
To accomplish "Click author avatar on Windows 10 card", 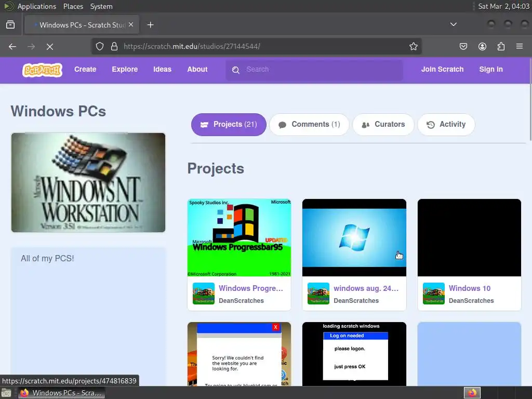I will pos(434,294).
